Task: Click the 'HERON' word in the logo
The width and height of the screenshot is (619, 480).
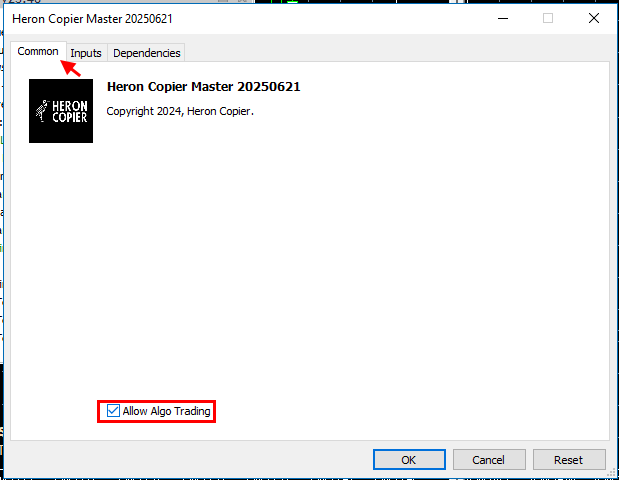Action: [69, 106]
